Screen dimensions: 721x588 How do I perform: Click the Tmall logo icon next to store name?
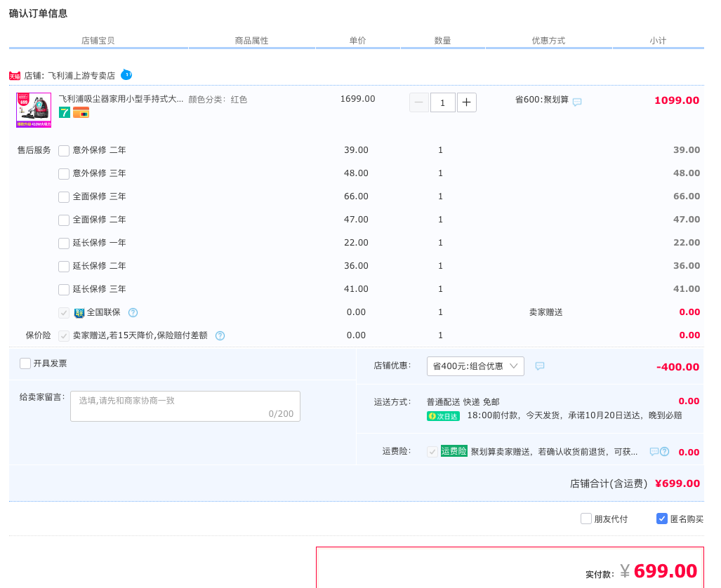[x=15, y=76]
